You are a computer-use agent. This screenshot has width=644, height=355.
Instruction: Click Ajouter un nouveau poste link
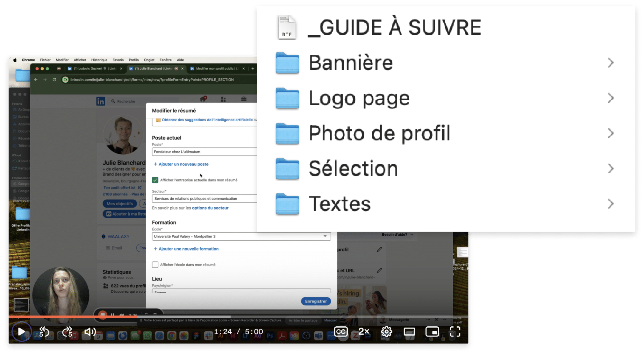(181, 164)
